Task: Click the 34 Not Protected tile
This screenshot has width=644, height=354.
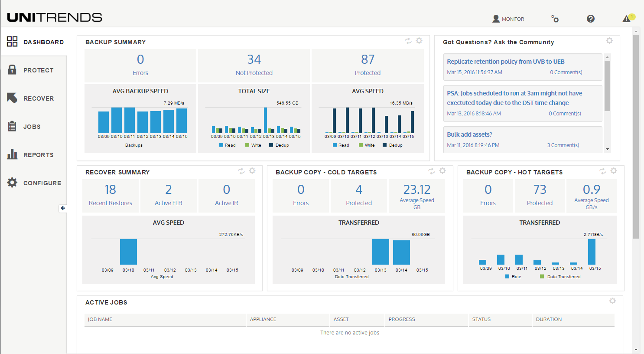Action: pos(254,65)
